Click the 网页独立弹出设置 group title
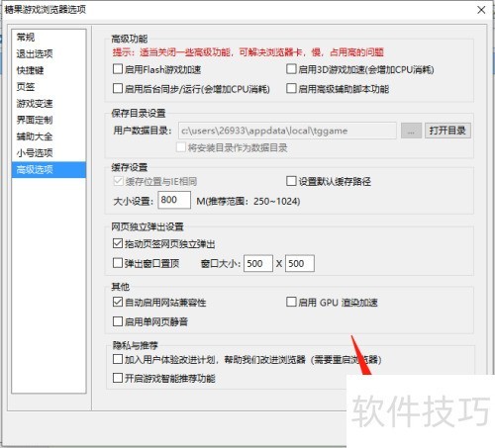The width and height of the screenshot is (495, 448). coord(148,226)
